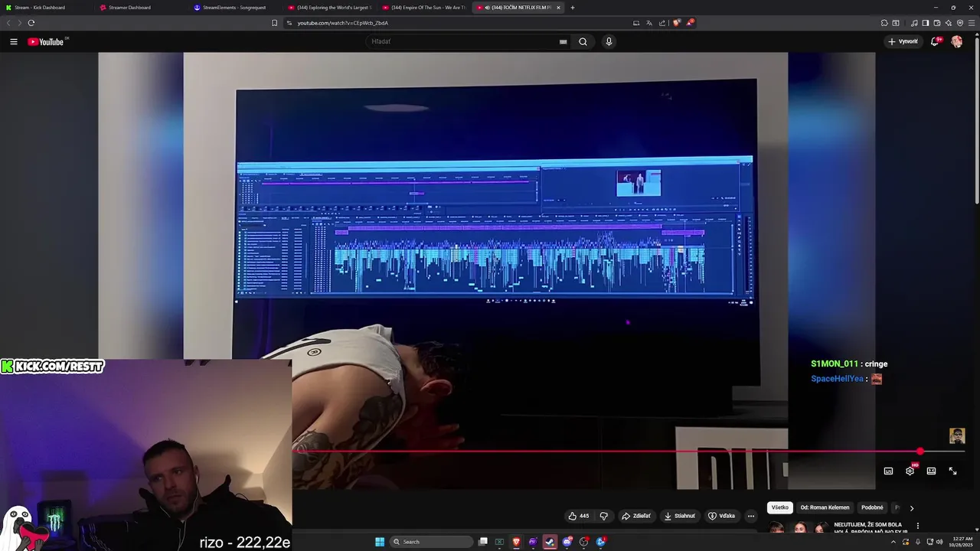980x551 pixels.
Task: Select the Všetko filter chip
Action: [x=779, y=507]
